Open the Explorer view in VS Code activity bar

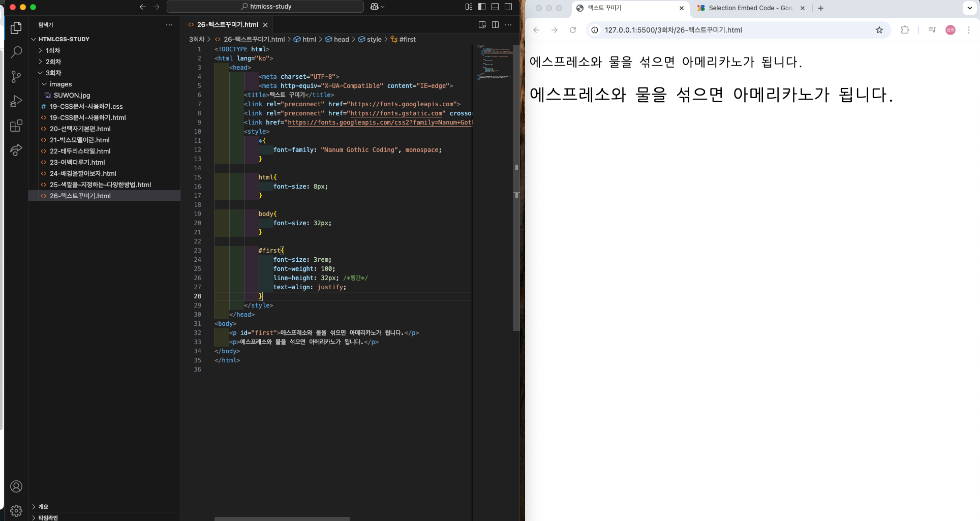point(16,27)
